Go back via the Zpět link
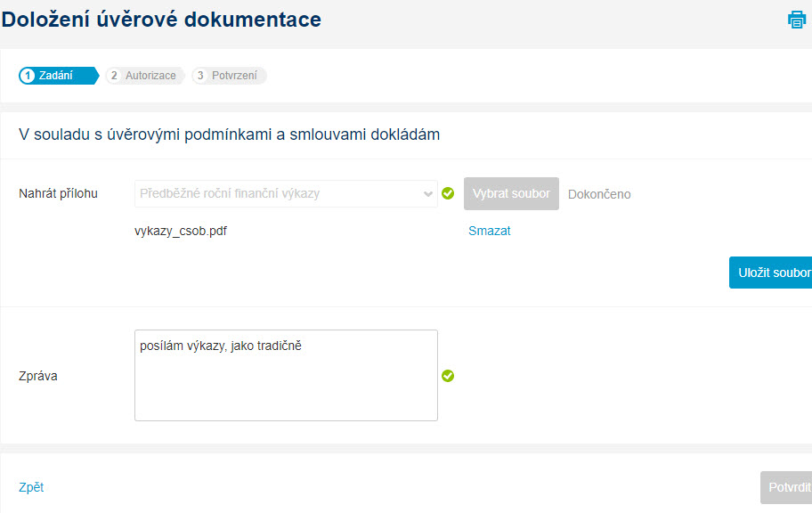 [x=31, y=487]
